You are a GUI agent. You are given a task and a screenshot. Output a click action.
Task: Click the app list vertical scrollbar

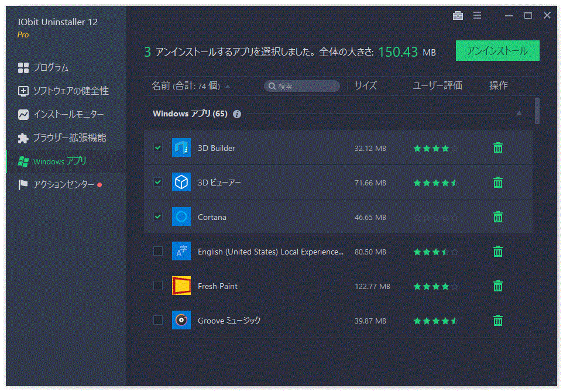point(537,111)
